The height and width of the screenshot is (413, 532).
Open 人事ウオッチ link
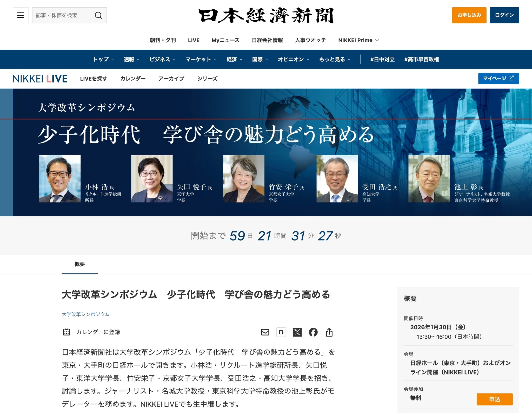click(310, 40)
